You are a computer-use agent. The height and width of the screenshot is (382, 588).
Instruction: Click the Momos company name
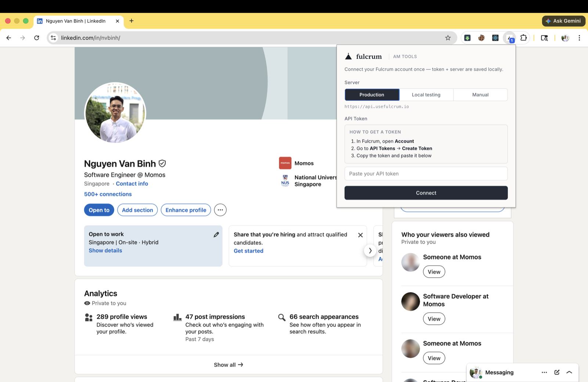304,163
